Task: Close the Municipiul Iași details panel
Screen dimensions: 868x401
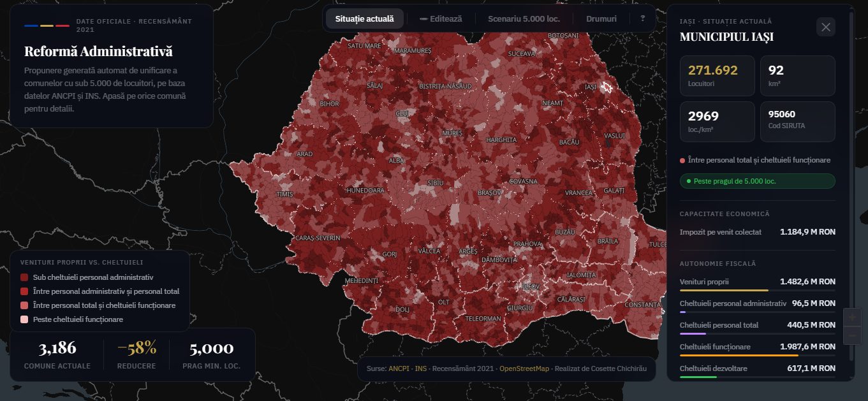Action: [x=826, y=27]
